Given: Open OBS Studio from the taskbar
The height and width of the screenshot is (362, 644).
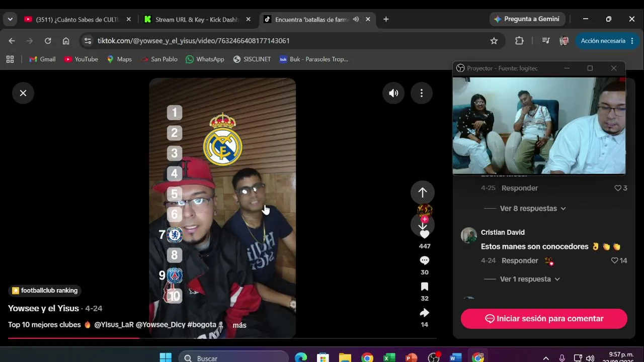Looking at the screenshot, I should 434,358.
